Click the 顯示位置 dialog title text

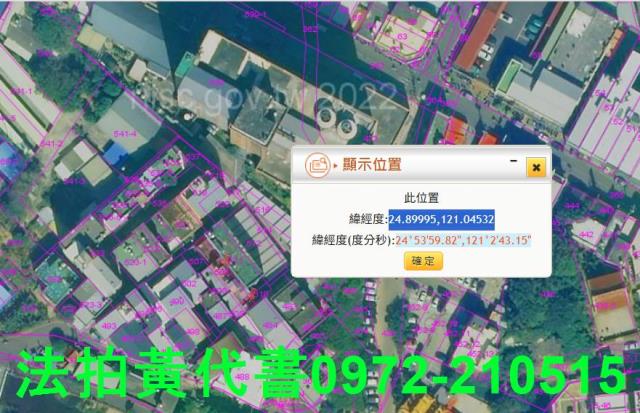(x=372, y=165)
